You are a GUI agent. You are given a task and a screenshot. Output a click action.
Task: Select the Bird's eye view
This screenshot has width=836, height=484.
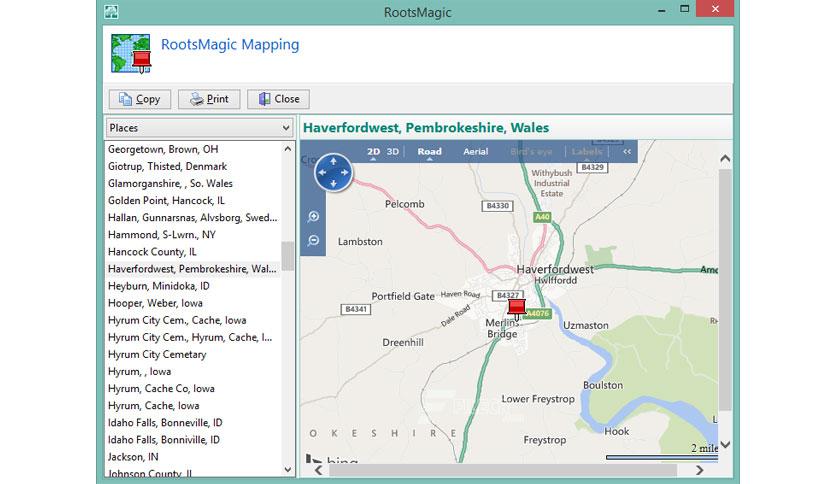point(531,151)
